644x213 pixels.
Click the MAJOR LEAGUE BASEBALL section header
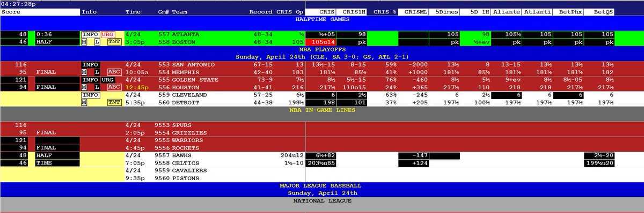322,185
